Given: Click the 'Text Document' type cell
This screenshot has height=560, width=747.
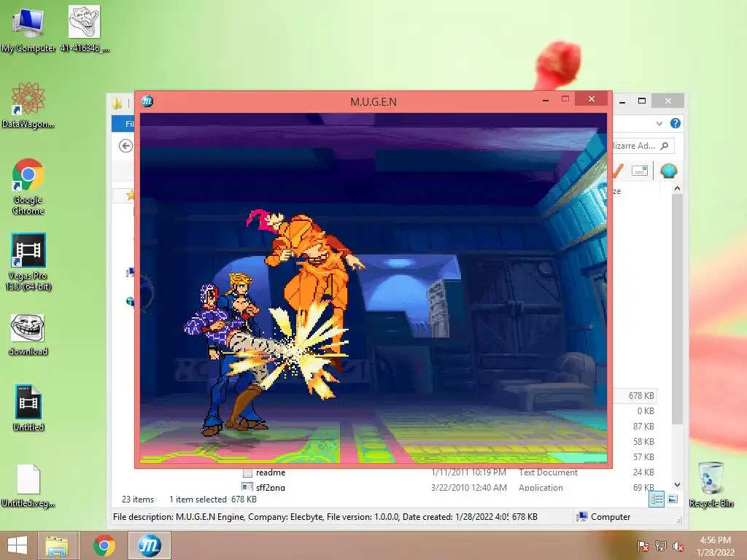Looking at the screenshot, I should (x=548, y=472).
